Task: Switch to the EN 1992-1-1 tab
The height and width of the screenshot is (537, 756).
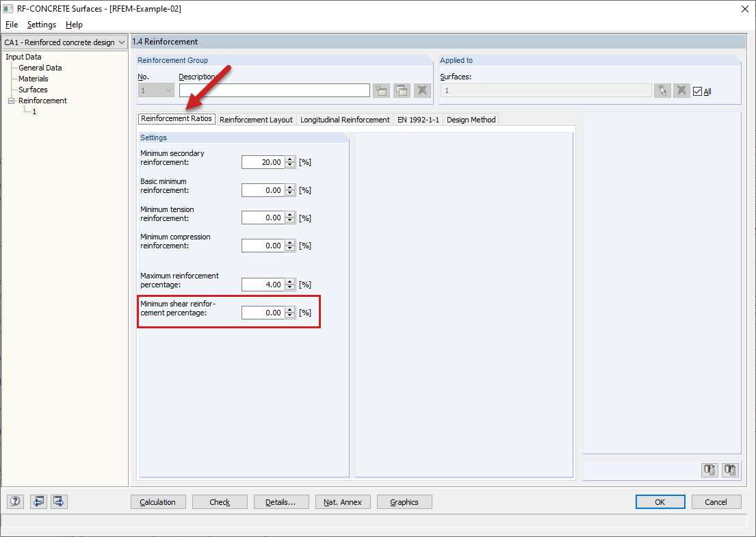Action: [418, 120]
